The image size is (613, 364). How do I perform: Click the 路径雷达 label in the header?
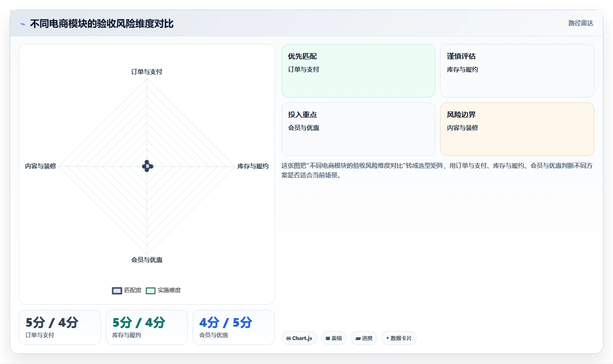coord(581,23)
